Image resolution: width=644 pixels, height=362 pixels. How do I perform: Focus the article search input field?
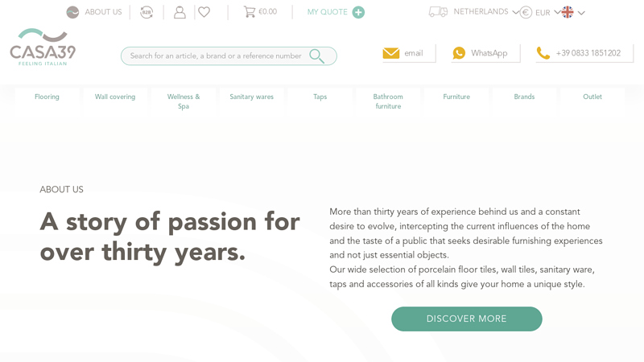[x=216, y=56]
